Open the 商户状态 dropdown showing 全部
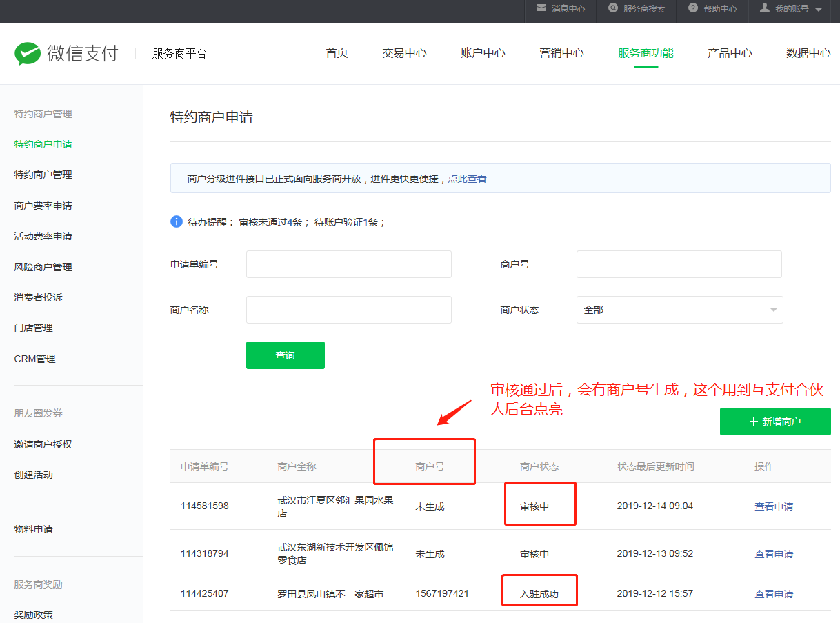This screenshot has height=623, width=840. pos(679,310)
